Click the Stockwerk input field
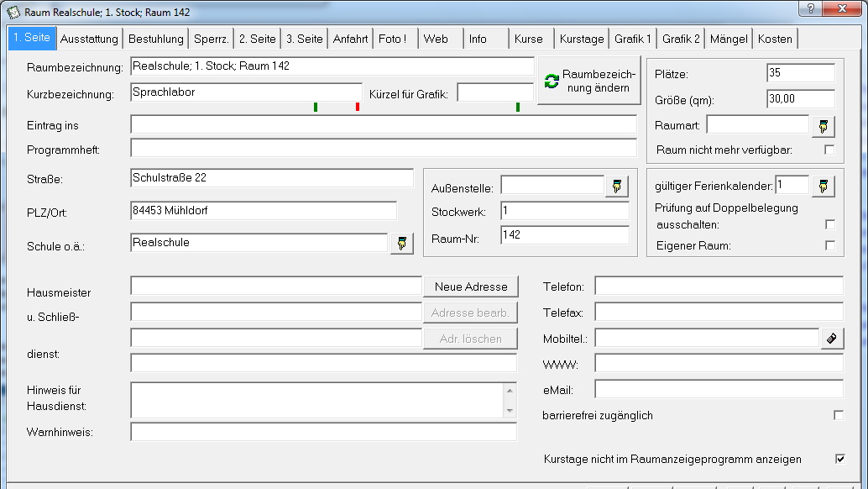The image size is (868, 489). pos(565,211)
